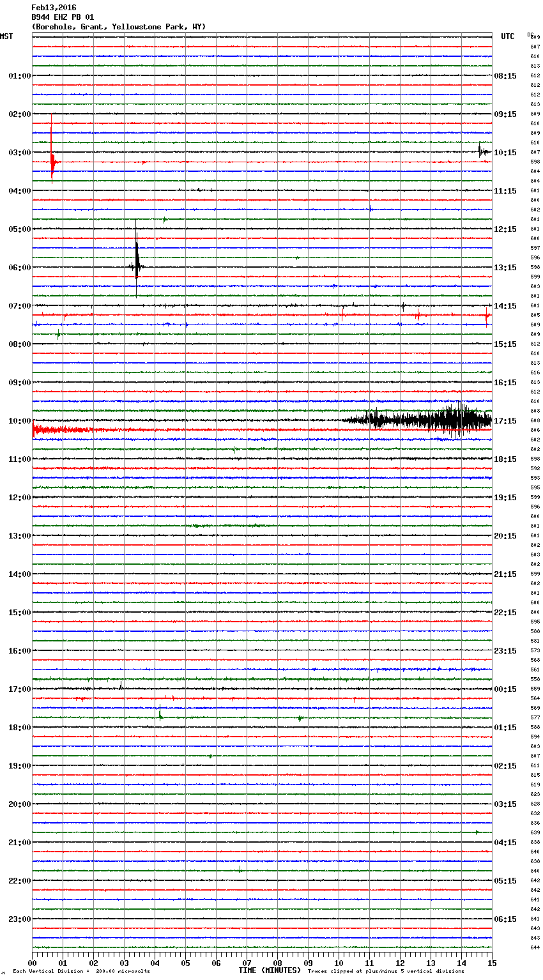This screenshot has width=543, height=980.
Task: Click the 16:15 UTC time label
Action: 505,383
